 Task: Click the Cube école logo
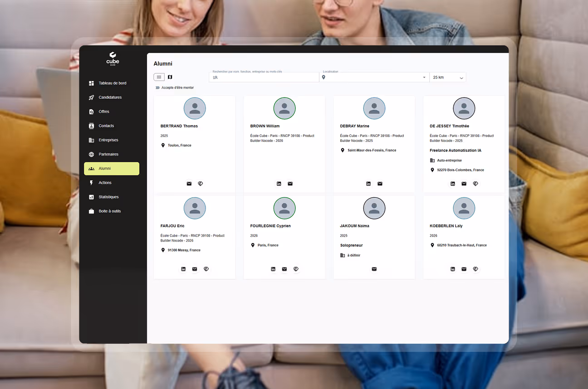(113, 59)
